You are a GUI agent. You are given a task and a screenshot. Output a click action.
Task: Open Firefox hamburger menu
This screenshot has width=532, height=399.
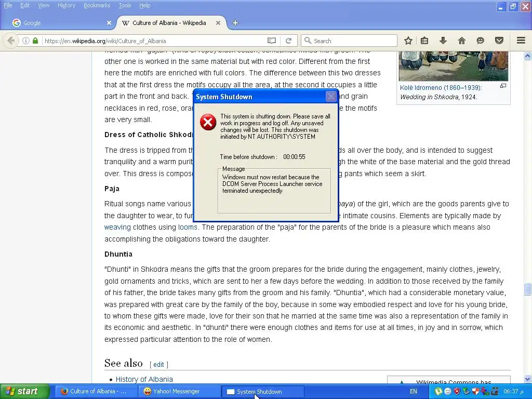pos(521,41)
